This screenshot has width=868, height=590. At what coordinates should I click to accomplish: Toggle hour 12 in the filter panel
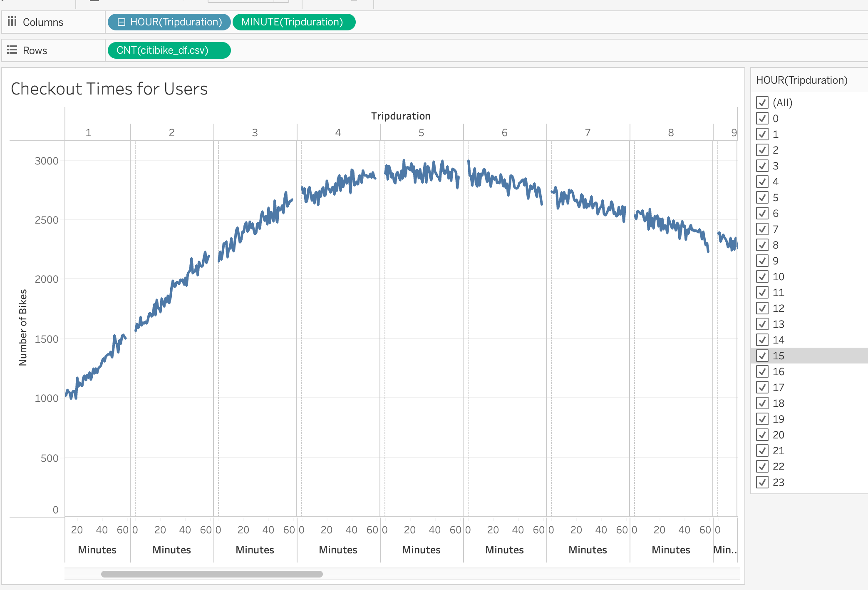tap(763, 308)
